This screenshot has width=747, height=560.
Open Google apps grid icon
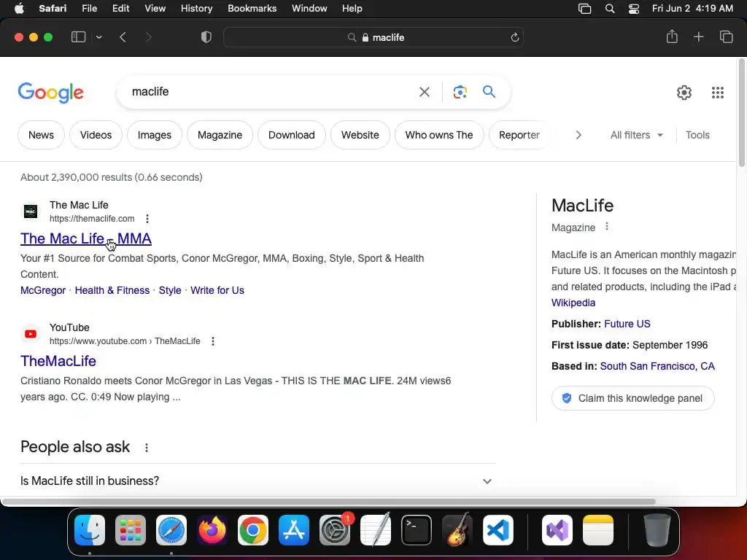click(718, 93)
